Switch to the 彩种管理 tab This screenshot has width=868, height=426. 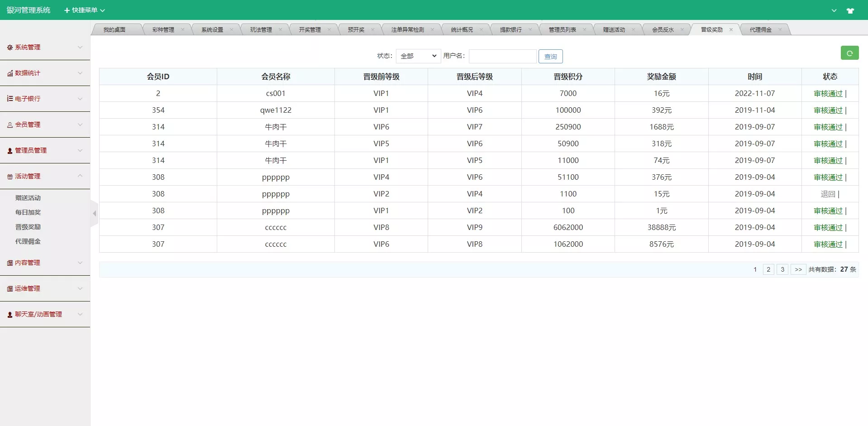point(163,29)
